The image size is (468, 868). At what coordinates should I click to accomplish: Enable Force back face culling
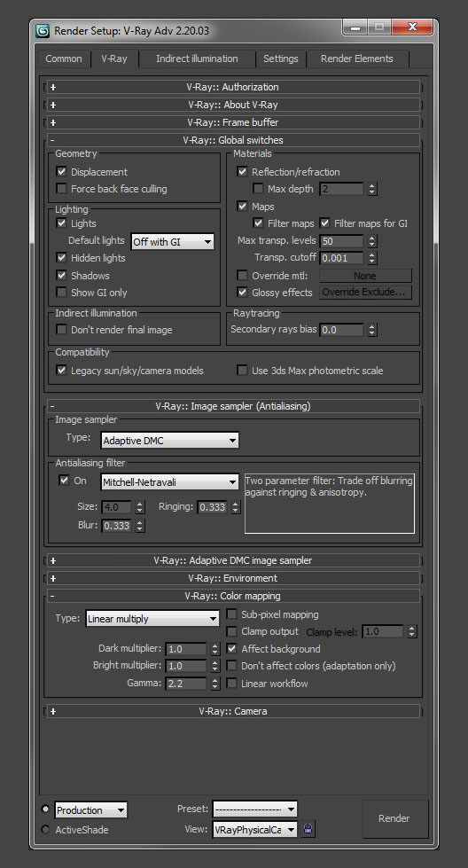(61, 189)
